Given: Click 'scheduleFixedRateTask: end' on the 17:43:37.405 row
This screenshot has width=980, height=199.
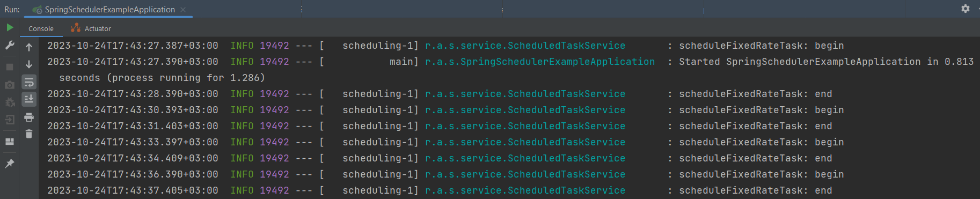Looking at the screenshot, I should pyautogui.click(x=756, y=190).
